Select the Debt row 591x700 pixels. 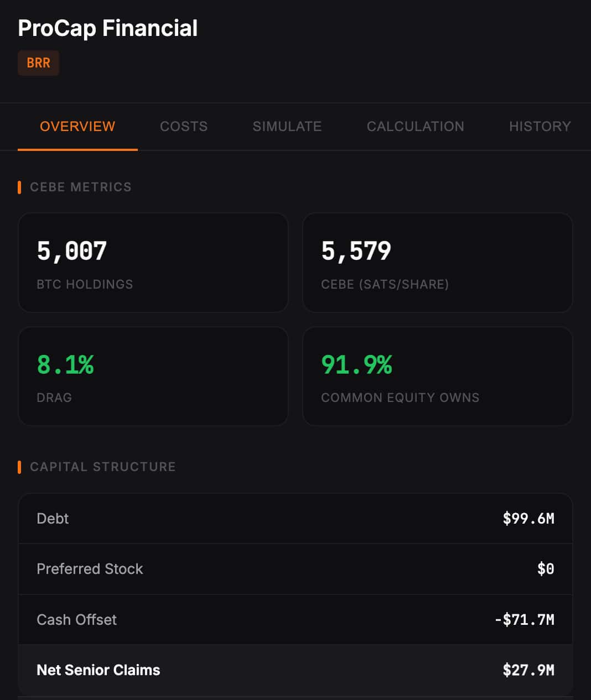(295, 518)
